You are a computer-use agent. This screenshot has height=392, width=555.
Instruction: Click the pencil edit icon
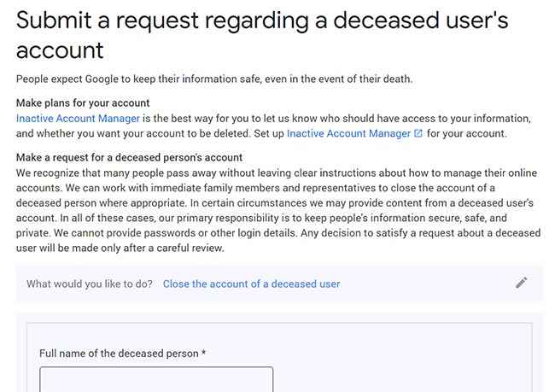(x=522, y=283)
